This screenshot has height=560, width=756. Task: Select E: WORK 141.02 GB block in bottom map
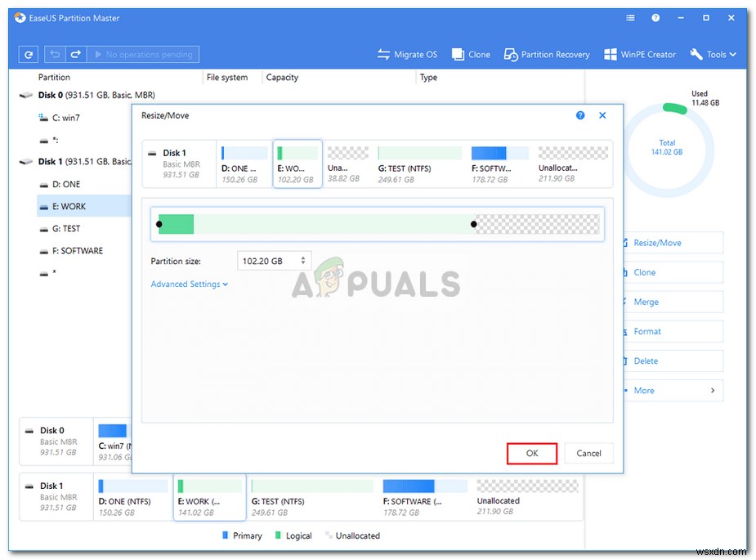tap(210, 497)
